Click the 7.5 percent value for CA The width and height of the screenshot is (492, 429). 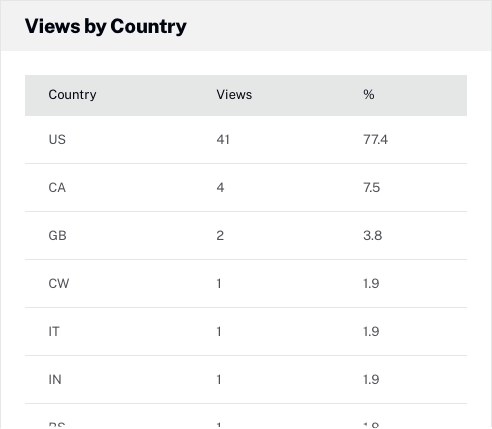pyautogui.click(x=372, y=188)
